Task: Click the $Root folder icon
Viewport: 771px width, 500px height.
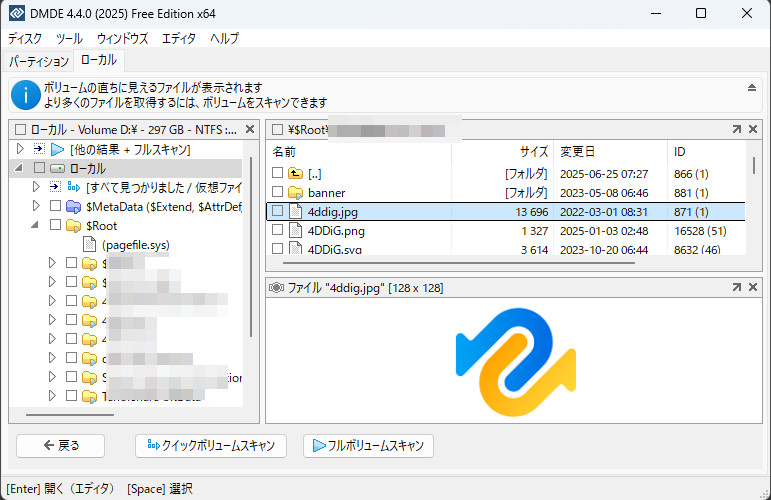Action: 73,226
